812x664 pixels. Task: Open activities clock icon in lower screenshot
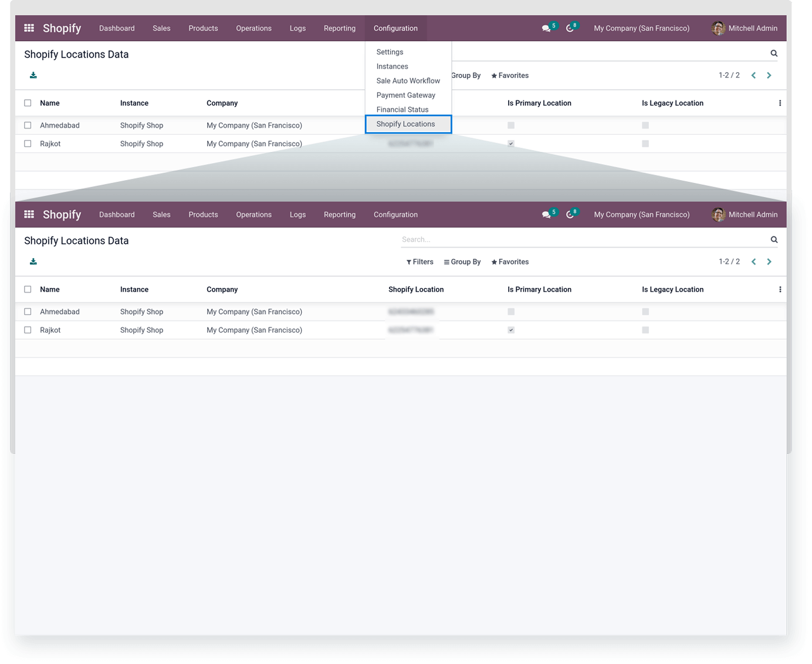570,215
